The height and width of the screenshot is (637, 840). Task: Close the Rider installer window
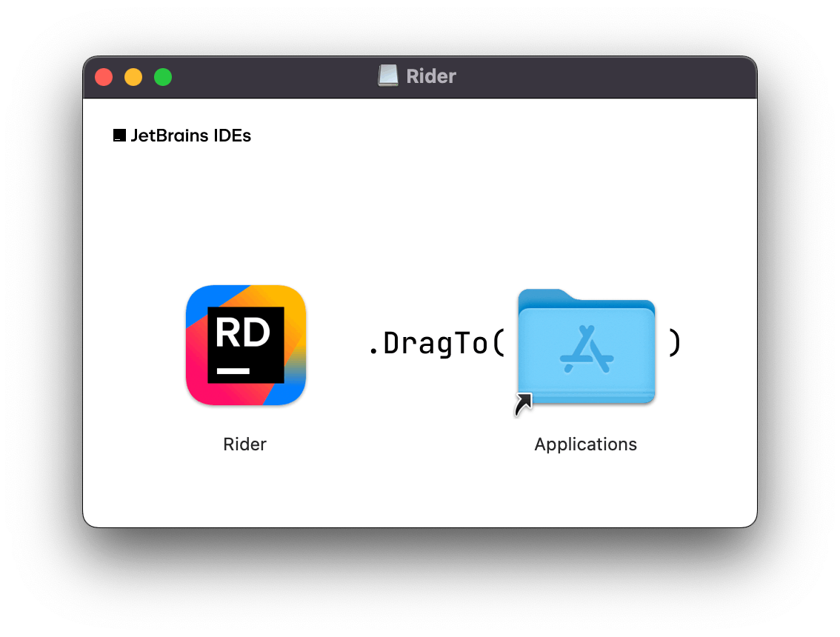(104, 77)
